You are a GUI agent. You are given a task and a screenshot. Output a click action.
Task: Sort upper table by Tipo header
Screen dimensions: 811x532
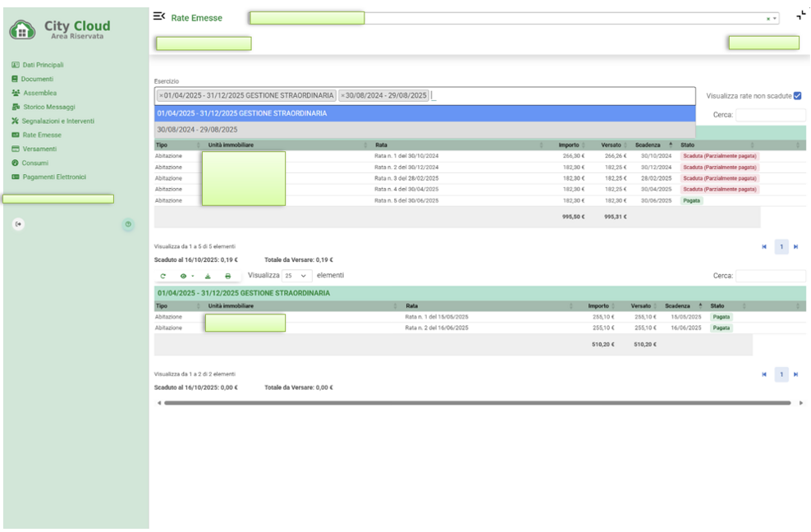[x=177, y=144]
